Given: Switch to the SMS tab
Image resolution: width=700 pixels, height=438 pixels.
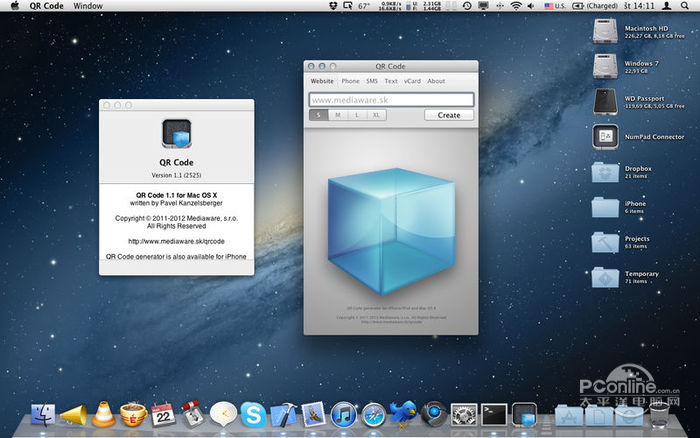Looking at the screenshot, I should click(x=371, y=81).
